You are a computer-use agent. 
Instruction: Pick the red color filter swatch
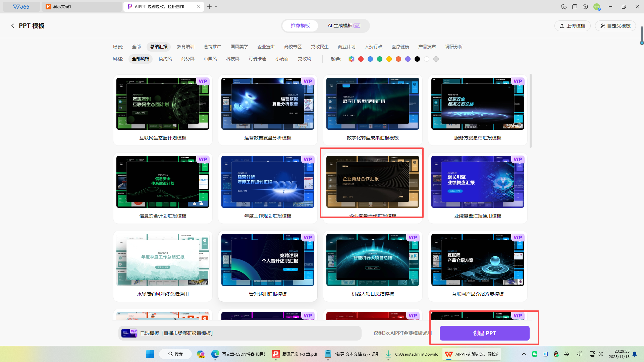[361, 59]
